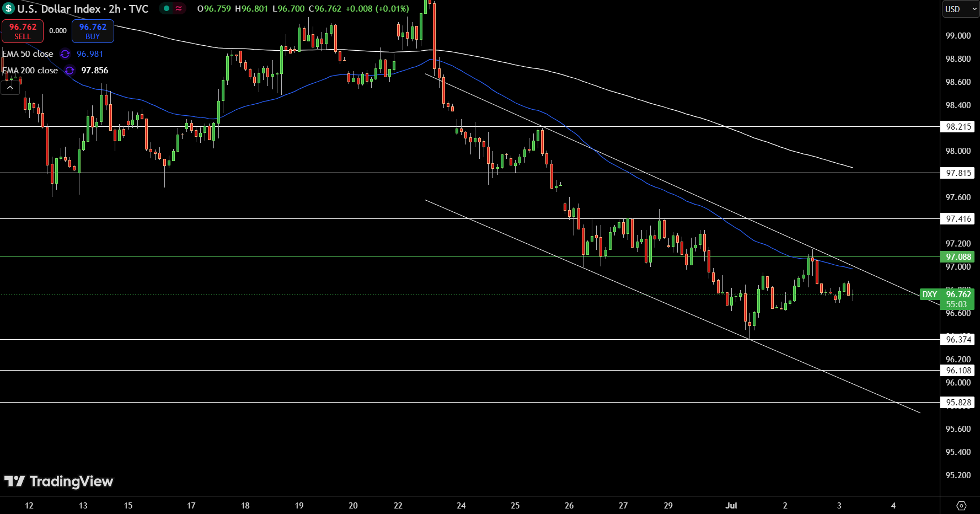The image size is (980, 514).
Task: Click the high value H96.801
Action: [252, 9]
